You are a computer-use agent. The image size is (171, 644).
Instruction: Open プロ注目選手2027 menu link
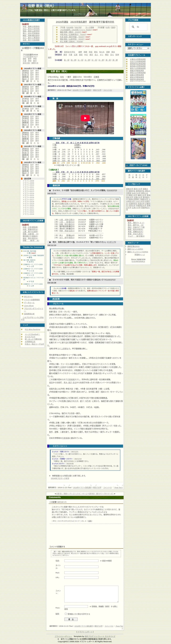(x=30, y=57)
